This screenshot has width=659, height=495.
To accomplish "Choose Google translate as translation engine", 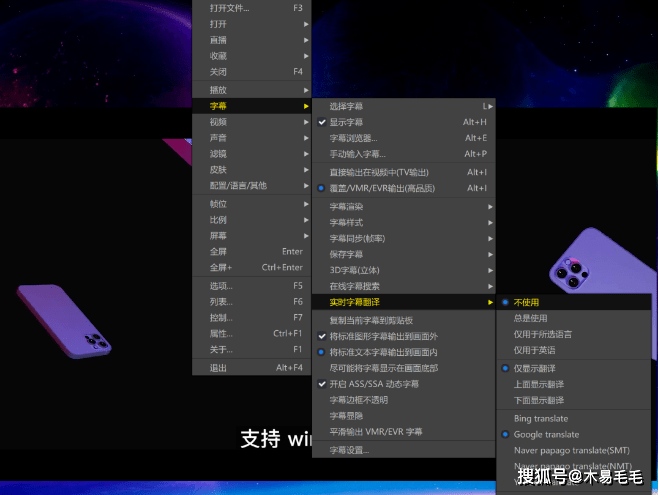I will point(546,434).
